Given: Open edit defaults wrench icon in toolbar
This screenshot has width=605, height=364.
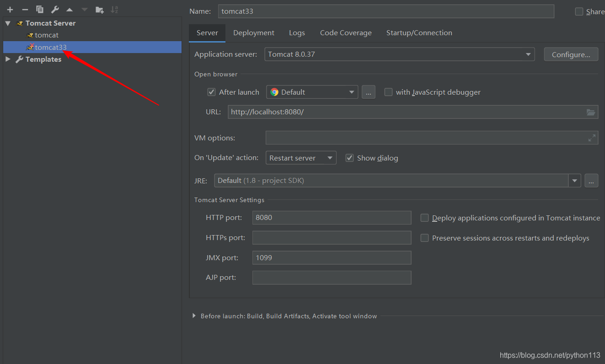Looking at the screenshot, I should (55, 10).
